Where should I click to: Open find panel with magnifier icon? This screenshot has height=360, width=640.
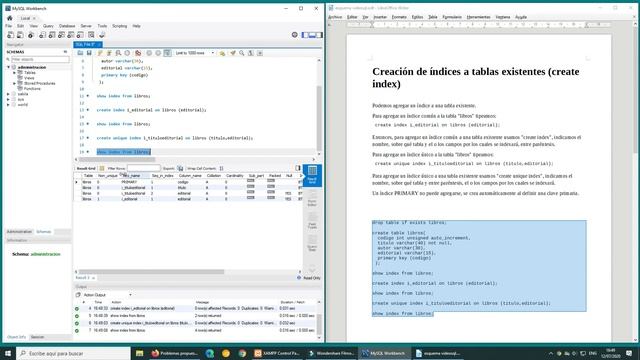(x=242, y=53)
